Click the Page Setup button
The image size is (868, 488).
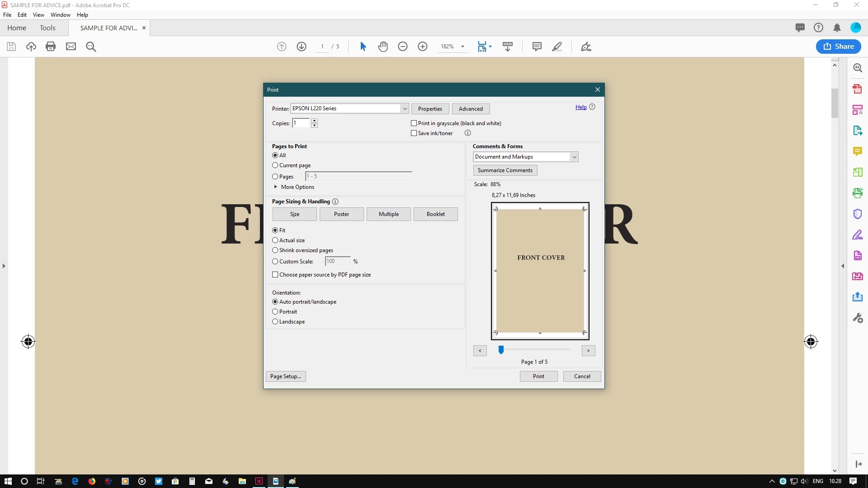click(x=286, y=376)
